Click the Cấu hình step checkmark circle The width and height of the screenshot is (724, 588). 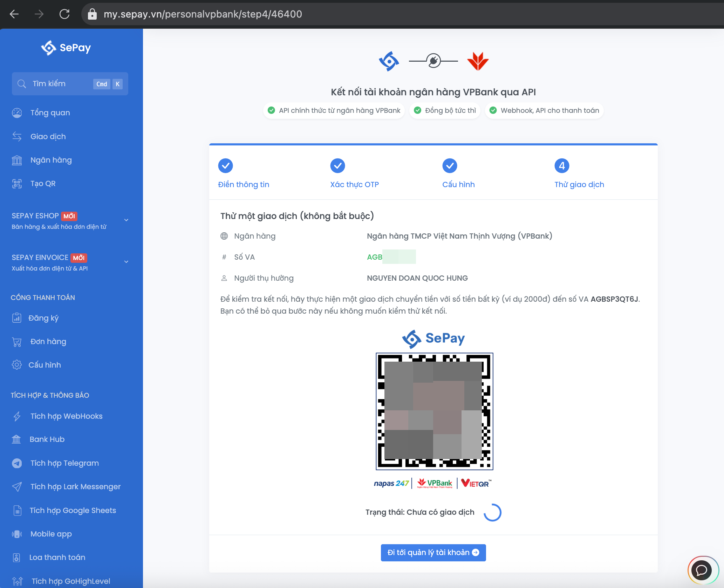(x=450, y=166)
